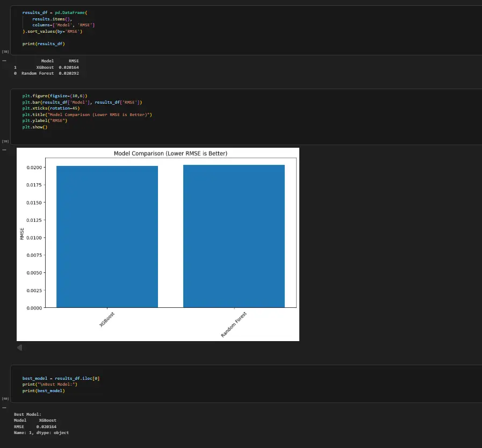Image resolution: width=482 pixels, height=448 pixels.
Task: Click the Random Forest bar in the chart
Action: pyautogui.click(x=234, y=236)
